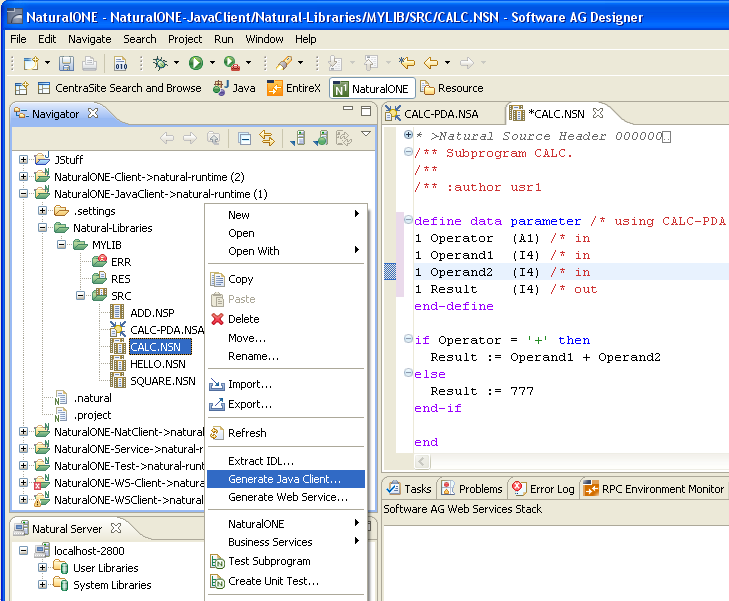Open the New submenu in context menu

pos(286,215)
